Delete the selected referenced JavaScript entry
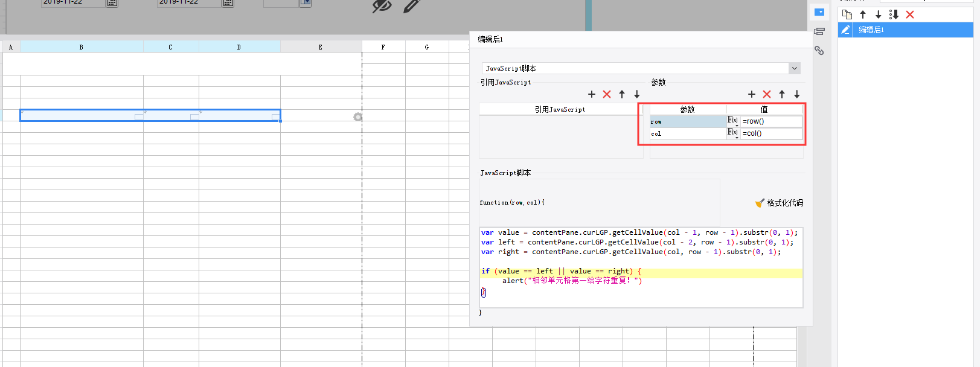Image resolution: width=980 pixels, height=367 pixels. [x=607, y=94]
